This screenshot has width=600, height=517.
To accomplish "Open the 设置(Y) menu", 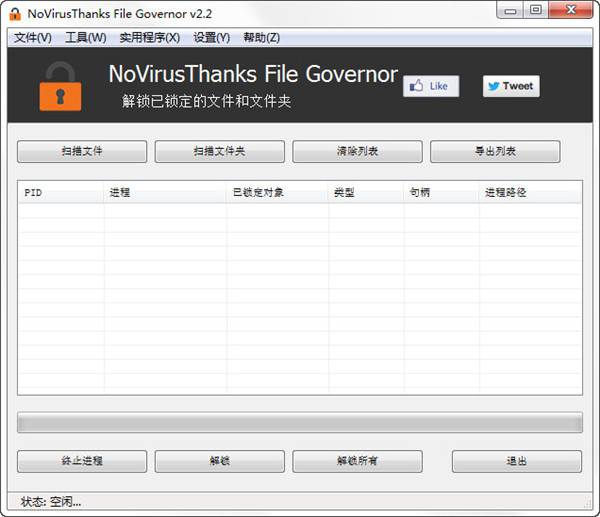I will [212, 38].
